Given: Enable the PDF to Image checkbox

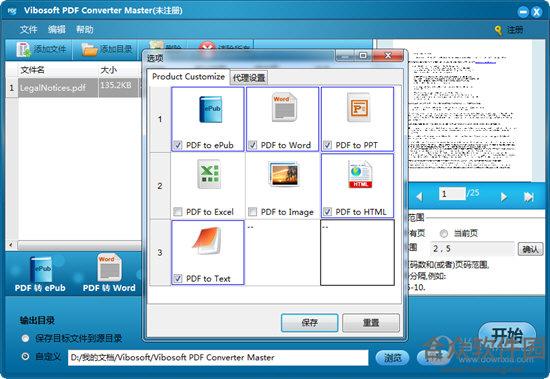Looking at the screenshot, I should (253, 212).
